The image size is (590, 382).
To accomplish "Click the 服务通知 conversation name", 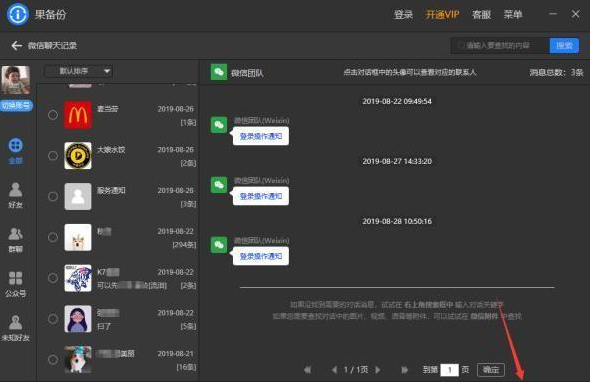I will (111, 190).
